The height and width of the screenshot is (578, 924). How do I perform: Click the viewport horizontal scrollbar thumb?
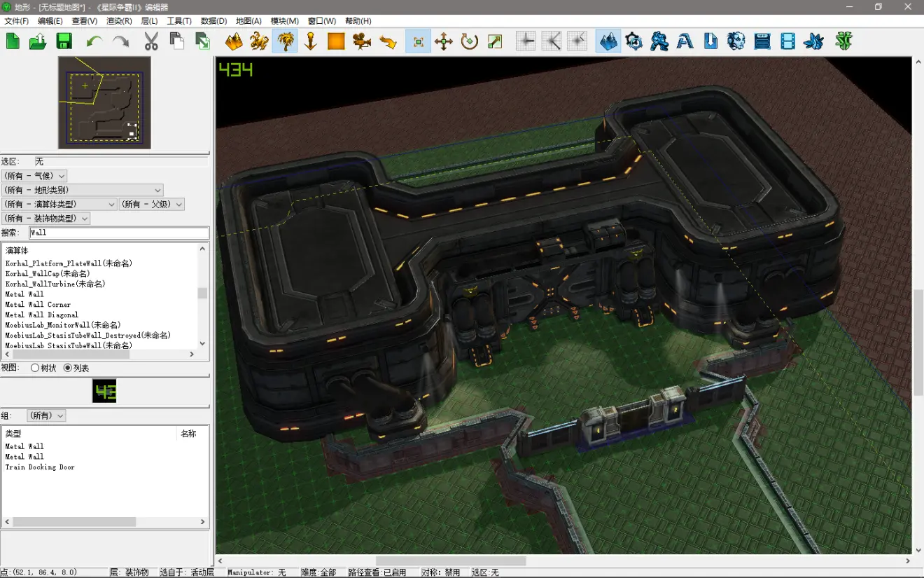[x=450, y=561]
